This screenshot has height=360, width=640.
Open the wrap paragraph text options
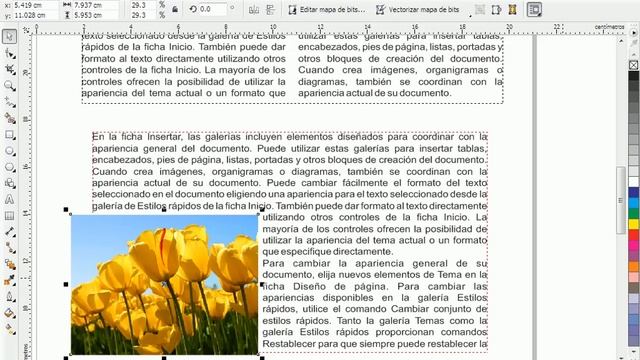click(534, 9)
